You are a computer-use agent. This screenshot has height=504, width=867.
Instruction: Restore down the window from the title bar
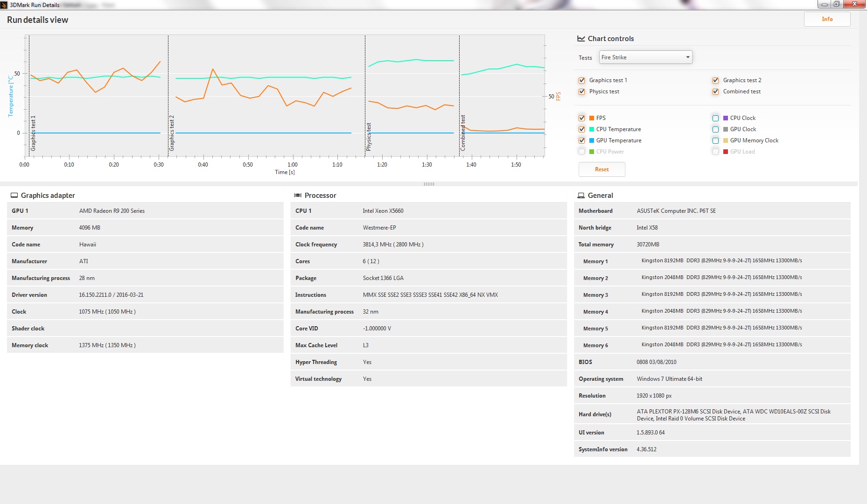[x=836, y=4]
